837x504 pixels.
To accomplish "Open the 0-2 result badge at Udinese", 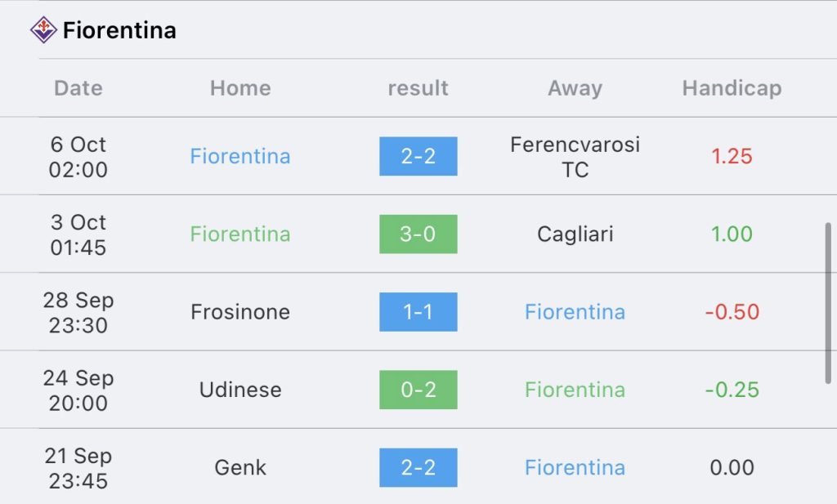I will coord(418,390).
